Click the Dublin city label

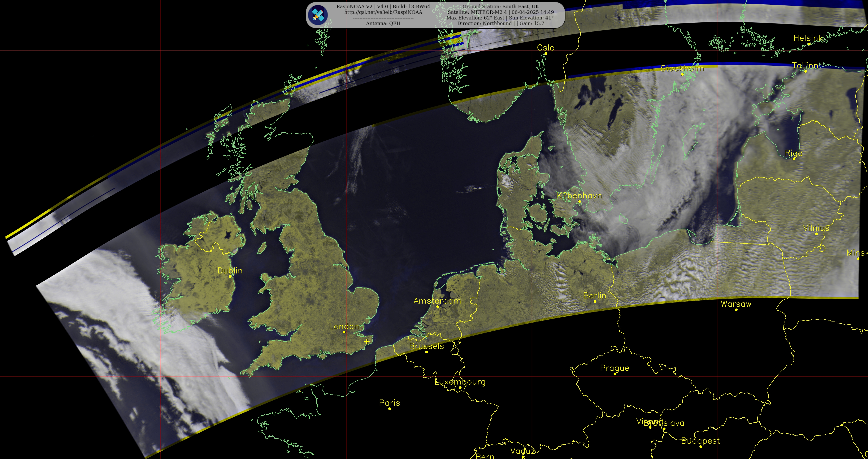click(x=230, y=271)
